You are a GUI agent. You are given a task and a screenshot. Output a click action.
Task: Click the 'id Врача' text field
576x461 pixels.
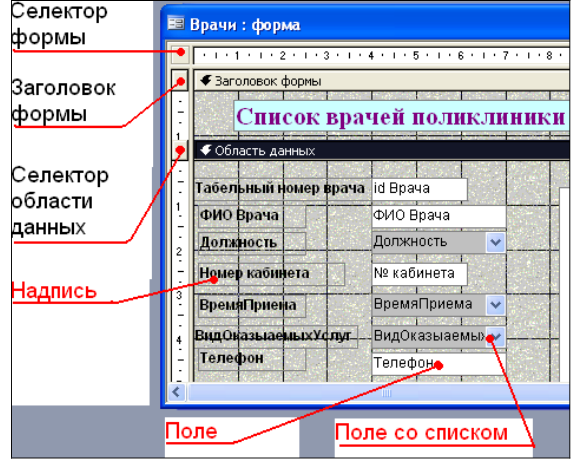pos(420,189)
